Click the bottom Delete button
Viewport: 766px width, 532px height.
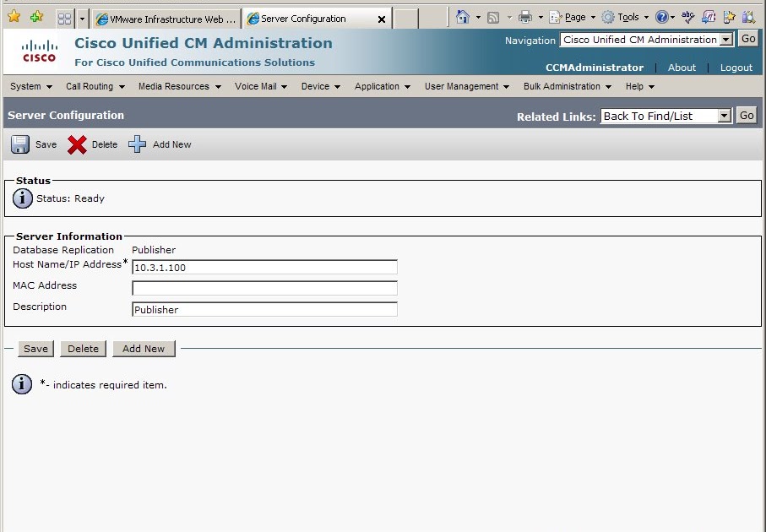[x=83, y=349]
